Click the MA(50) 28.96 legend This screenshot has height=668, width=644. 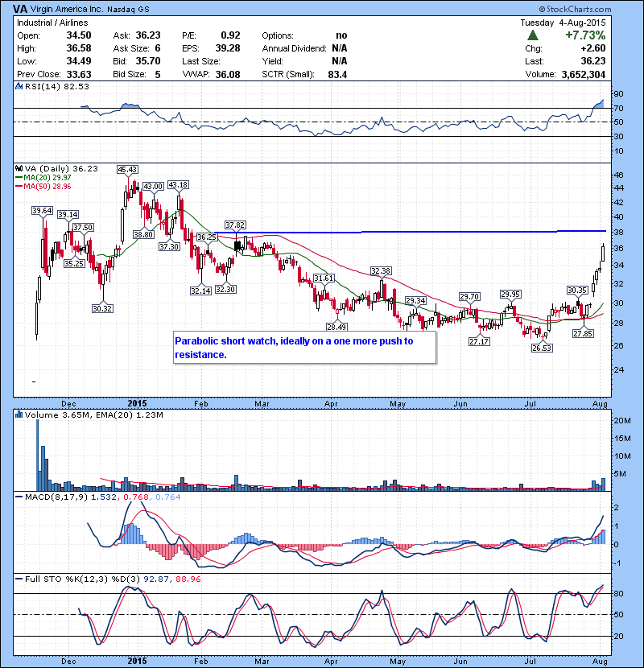coord(43,186)
